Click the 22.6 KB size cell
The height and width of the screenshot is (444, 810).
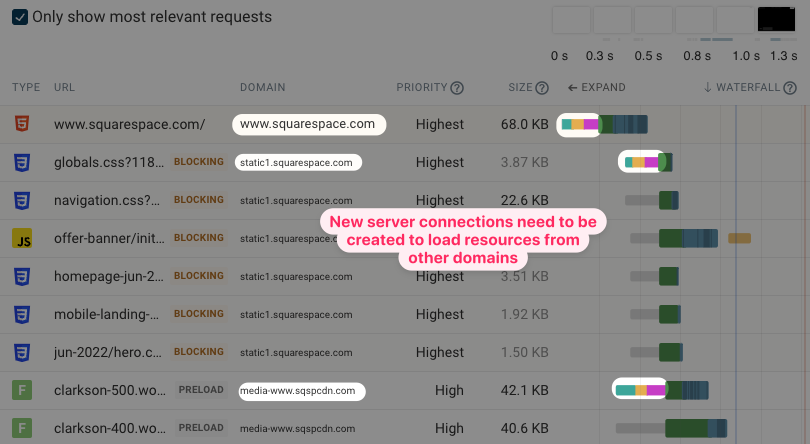tap(524, 201)
